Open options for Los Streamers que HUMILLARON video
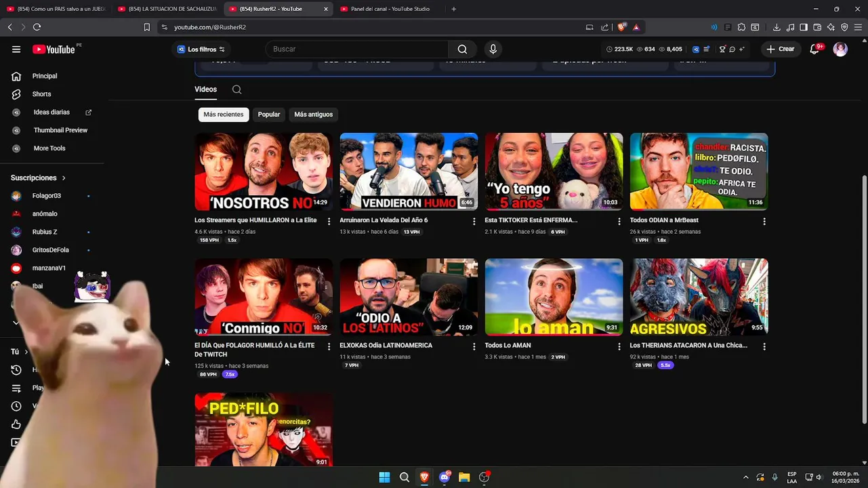Image resolution: width=868 pixels, height=488 pixels. pos(329,222)
